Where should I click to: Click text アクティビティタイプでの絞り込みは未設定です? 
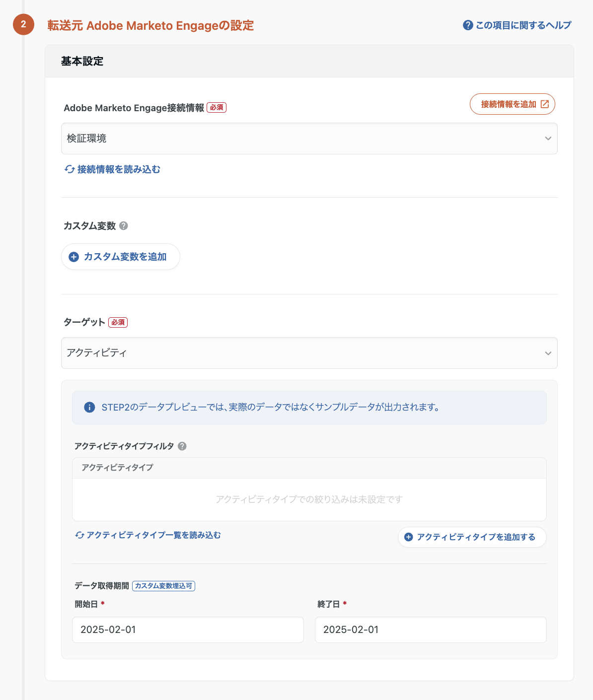coord(309,499)
